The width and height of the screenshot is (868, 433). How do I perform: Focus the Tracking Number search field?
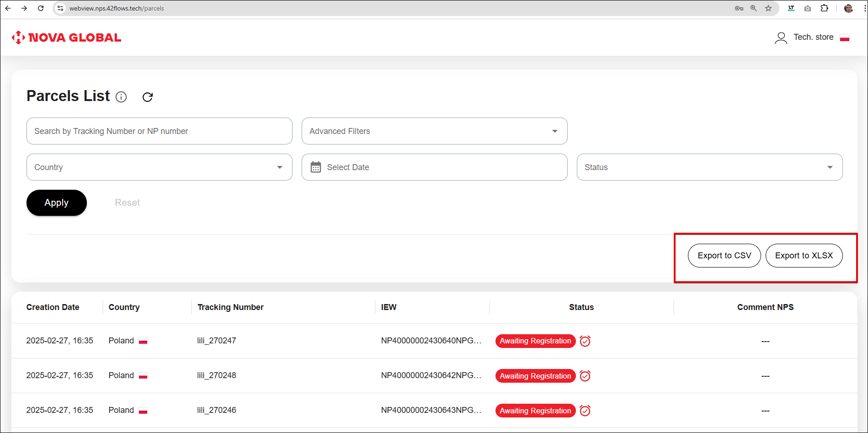click(159, 131)
